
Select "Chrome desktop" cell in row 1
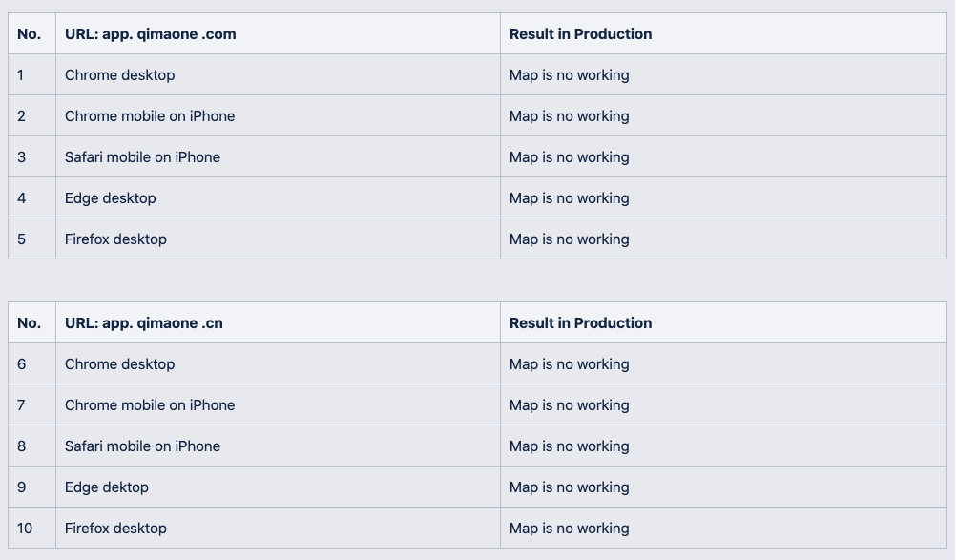coord(120,75)
